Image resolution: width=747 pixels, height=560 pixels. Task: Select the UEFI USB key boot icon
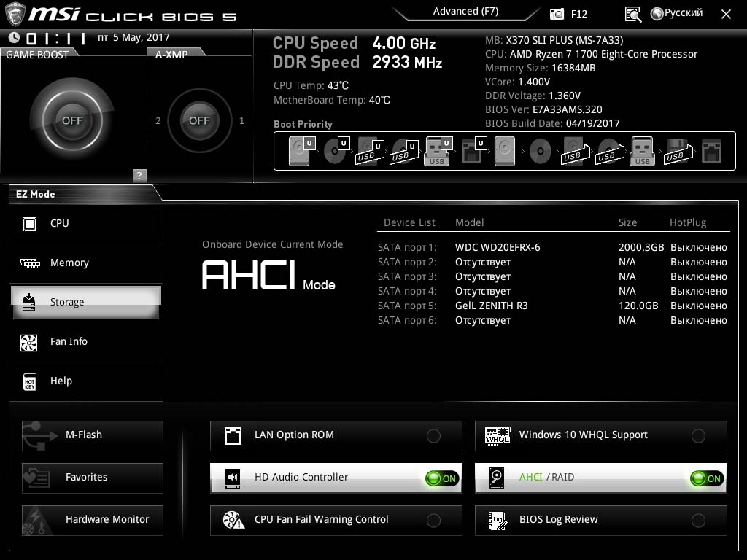click(438, 151)
